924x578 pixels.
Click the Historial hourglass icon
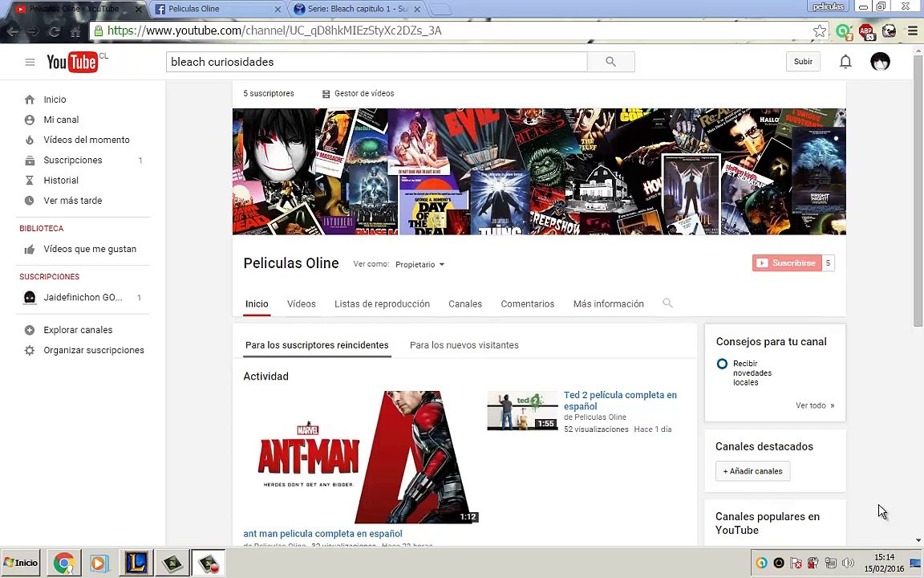[x=30, y=181]
